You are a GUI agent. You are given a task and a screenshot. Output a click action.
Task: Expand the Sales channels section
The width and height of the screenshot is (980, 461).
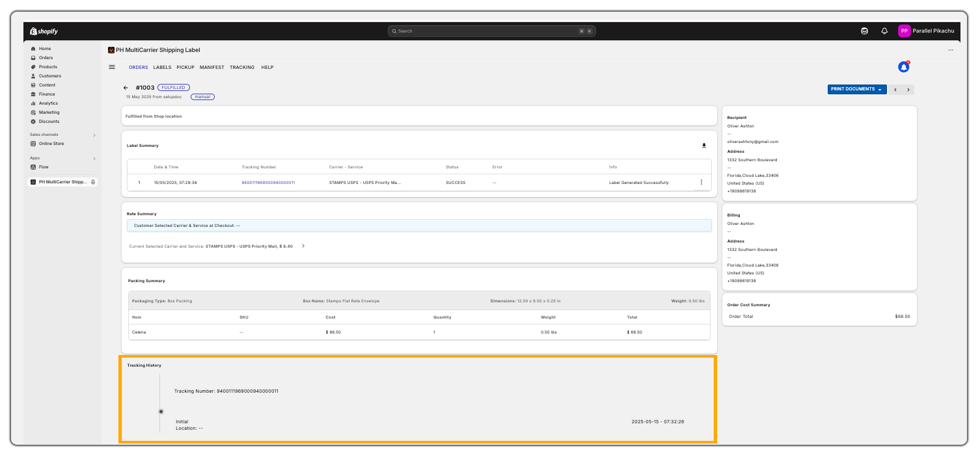(x=94, y=135)
